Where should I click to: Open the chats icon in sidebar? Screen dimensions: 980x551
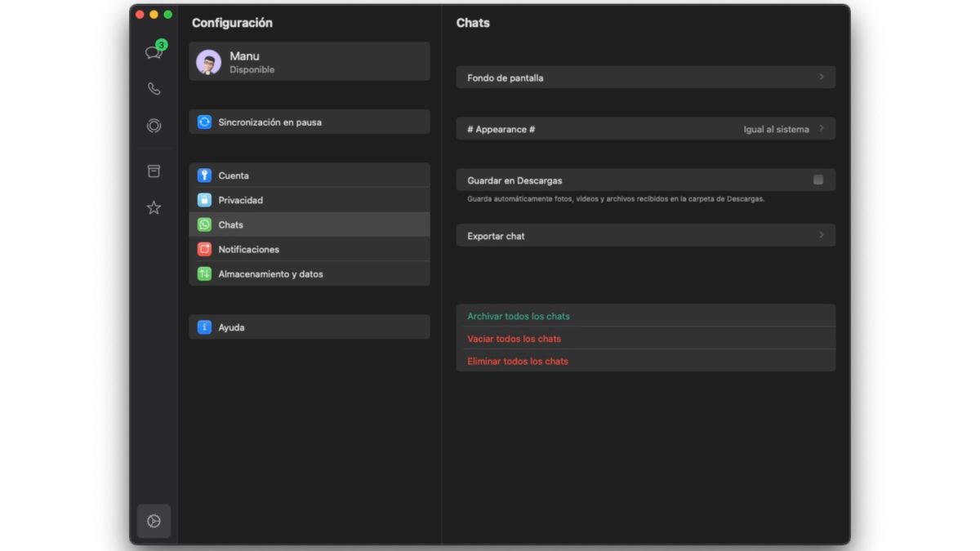coord(154,52)
